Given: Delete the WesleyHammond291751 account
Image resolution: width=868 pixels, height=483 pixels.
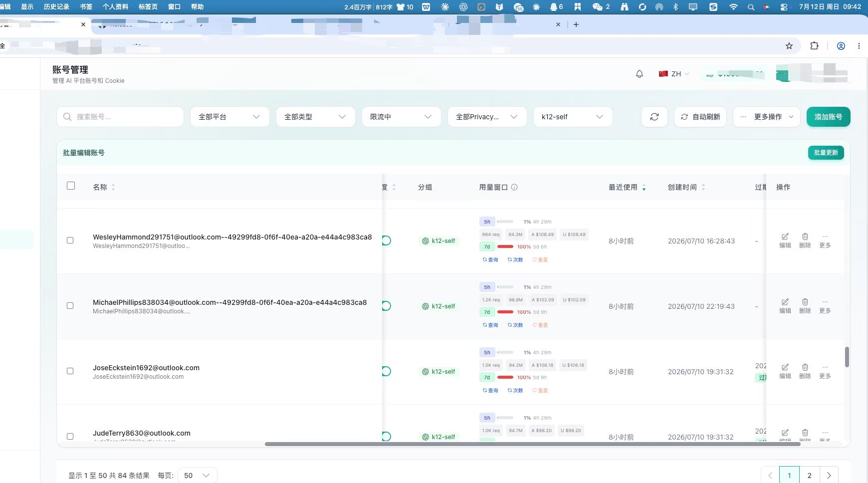Looking at the screenshot, I should [805, 241].
